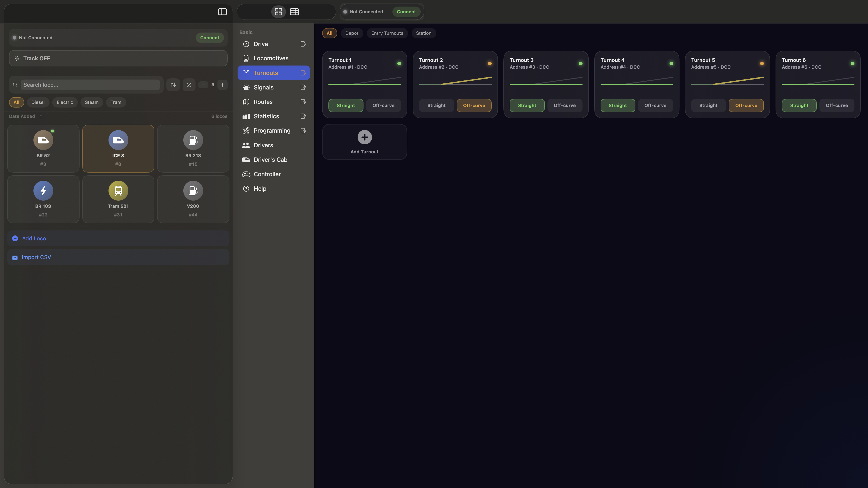Set Turnout 1 to Off-curve
Screen dimensions: 868x488
point(383,106)
